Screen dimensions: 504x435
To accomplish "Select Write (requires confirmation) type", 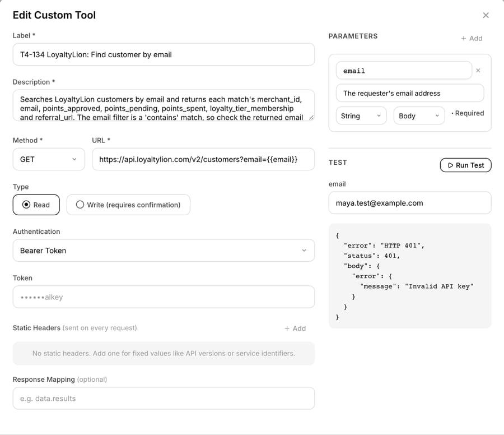I will [128, 205].
